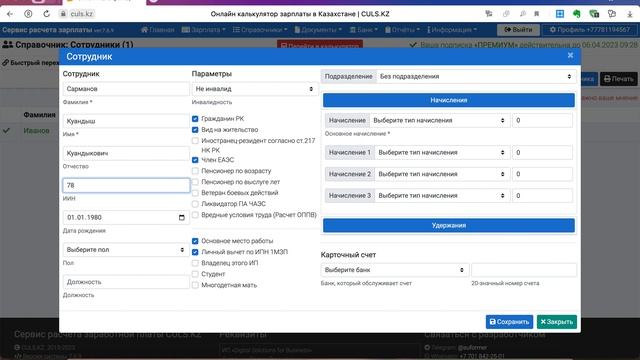Toggle Основное место работы checkbox
The image size is (640, 360).
(195, 241)
